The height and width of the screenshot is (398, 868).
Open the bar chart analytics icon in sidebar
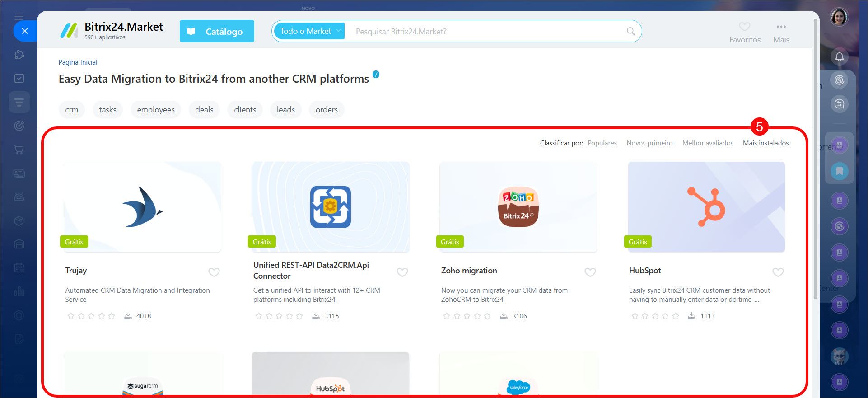tap(19, 291)
